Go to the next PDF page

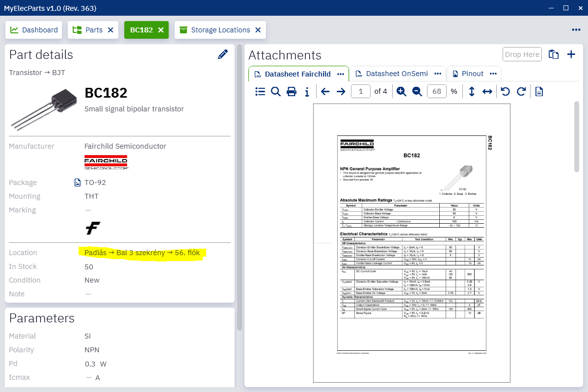pos(341,91)
